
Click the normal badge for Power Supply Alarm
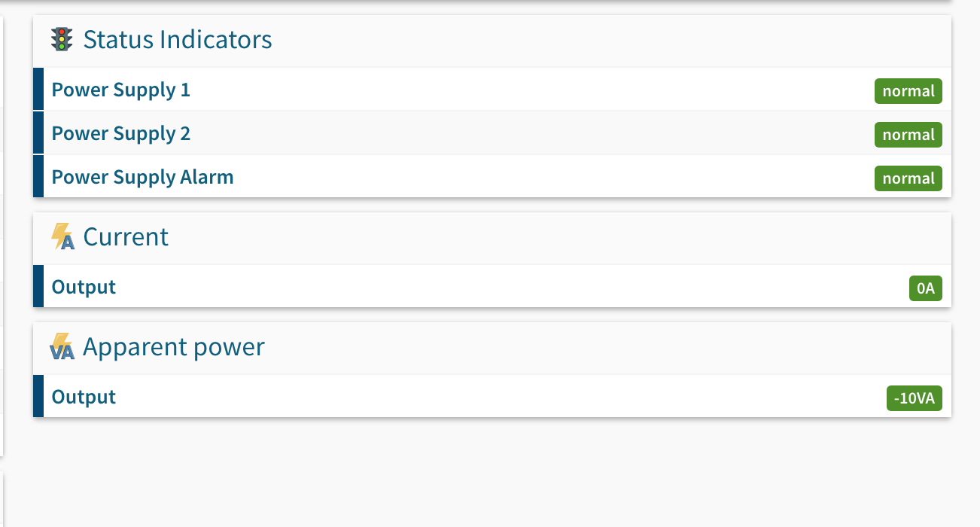(908, 178)
